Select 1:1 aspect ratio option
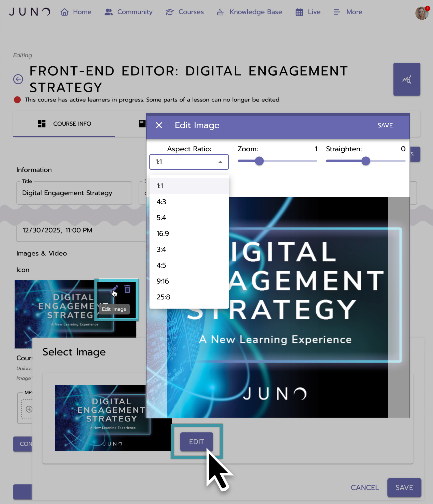The width and height of the screenshot is (433, 504). click(x=189, y=186)
